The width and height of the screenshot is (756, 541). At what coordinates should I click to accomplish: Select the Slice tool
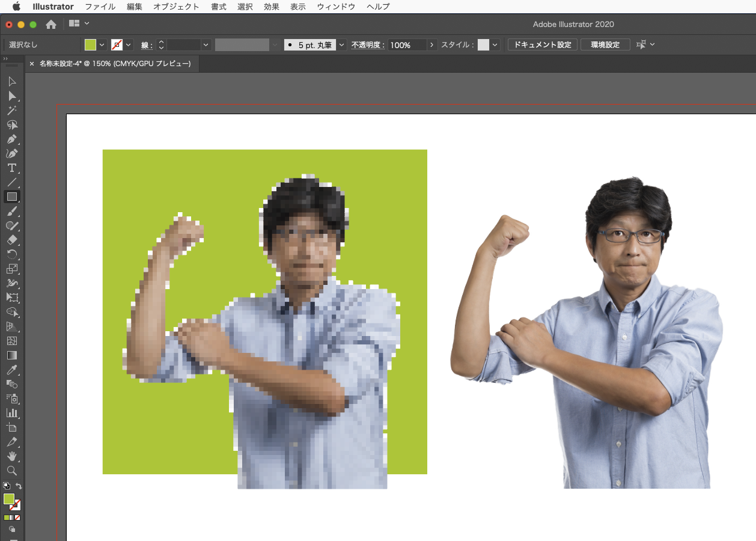pyautogui.click(x=12, y=442)
